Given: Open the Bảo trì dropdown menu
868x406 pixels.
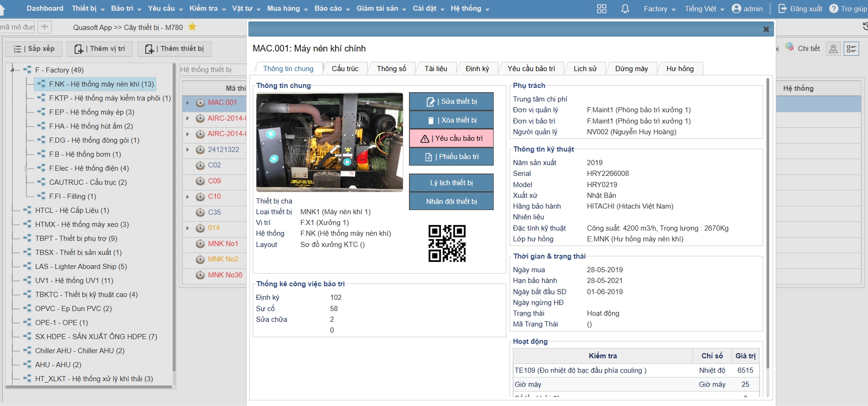Looking at the screenshot, I should [126, 8].
